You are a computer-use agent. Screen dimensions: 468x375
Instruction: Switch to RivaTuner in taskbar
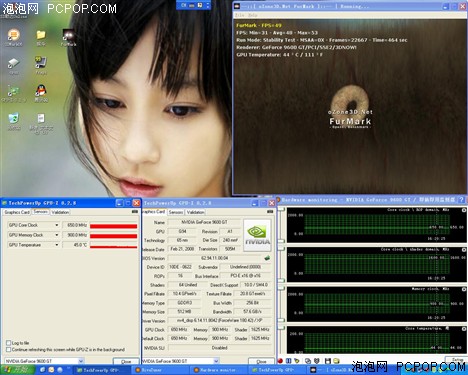tap(159, 370)
